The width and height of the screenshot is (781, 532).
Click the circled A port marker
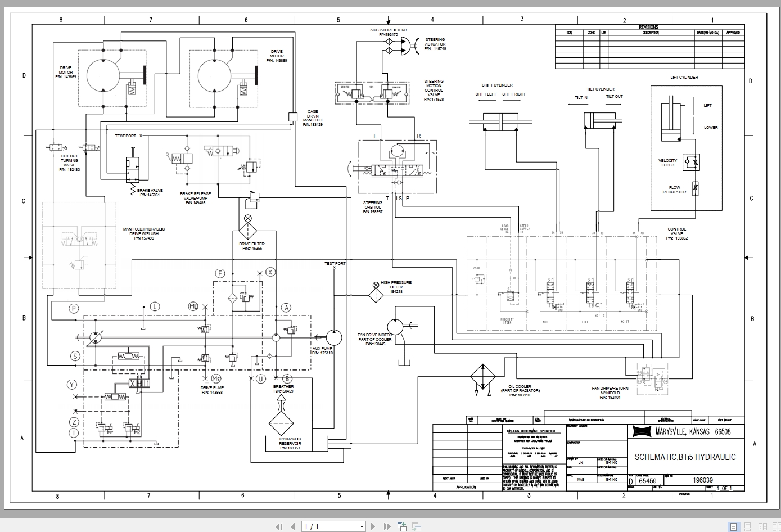point(286,308)
